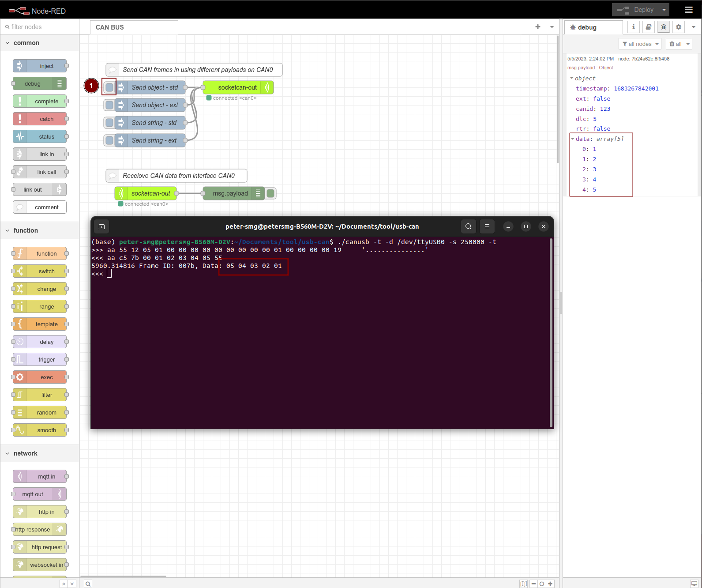Select the http response node in the palette
The image size is (702, 588).
(40, 529)
